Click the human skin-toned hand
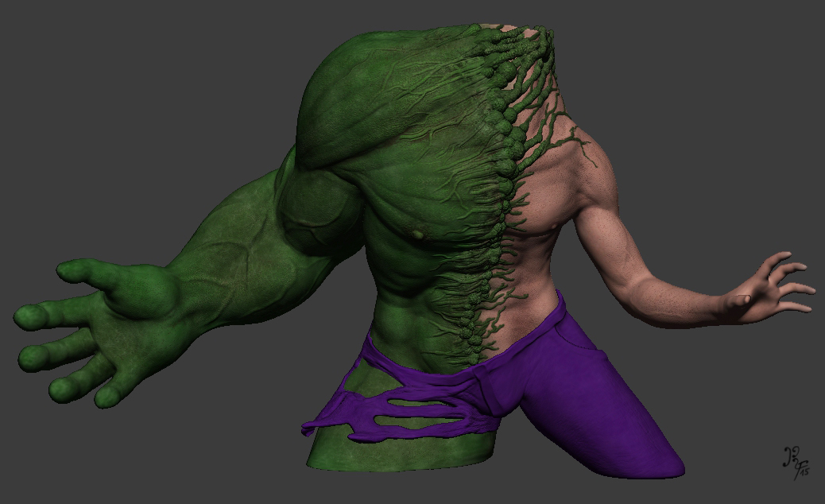Viewport: 825px width, 504px height. (x=765, y=289)
